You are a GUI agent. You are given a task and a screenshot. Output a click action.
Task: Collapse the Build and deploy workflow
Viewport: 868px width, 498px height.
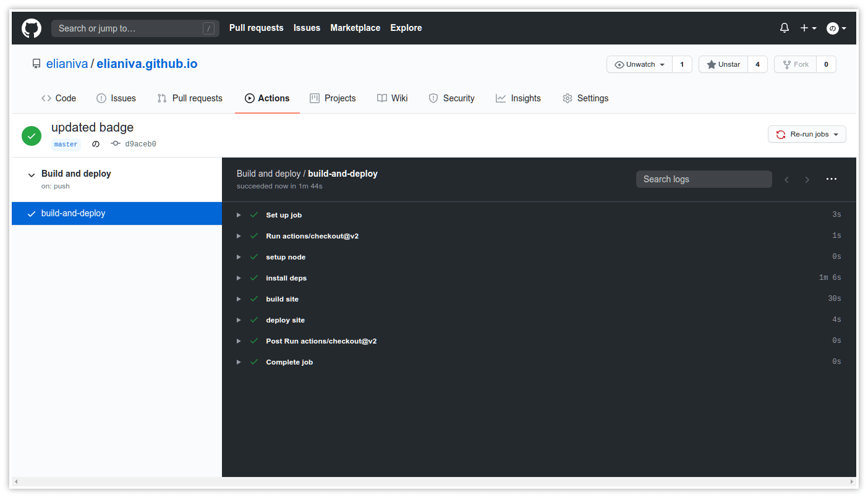(x=32, y=175)
